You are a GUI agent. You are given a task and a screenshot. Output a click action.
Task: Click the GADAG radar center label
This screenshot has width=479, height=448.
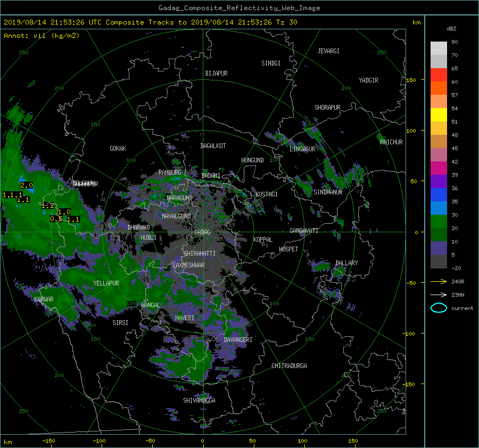pyautogui.click(x=202, y=232)
